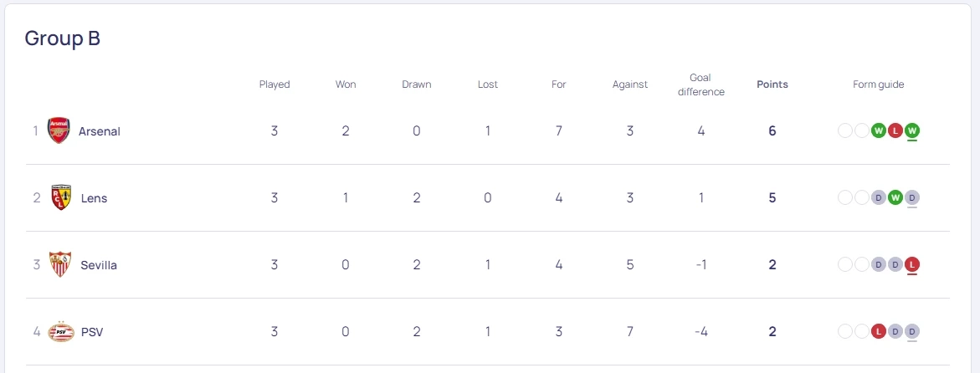Click Arsenal's red loss form badge
Image resolution: width=980 pixels, height=373 pixels.
pos(895,130)
